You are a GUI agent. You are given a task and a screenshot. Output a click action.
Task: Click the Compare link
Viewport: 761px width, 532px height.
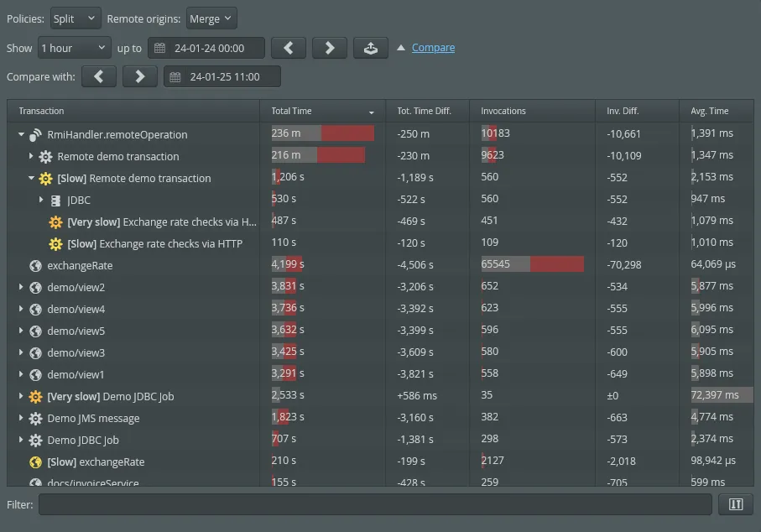pyautogui.click(x=434, y=48)
